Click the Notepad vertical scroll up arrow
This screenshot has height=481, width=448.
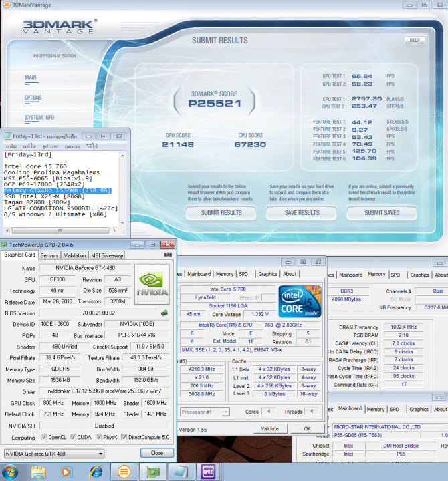[122, 156]
